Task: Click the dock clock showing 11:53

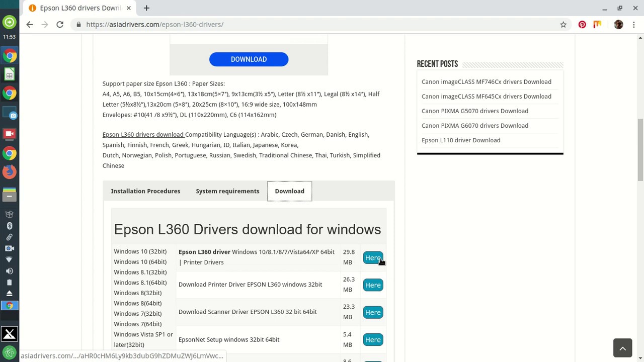Action: coord(9,37)
